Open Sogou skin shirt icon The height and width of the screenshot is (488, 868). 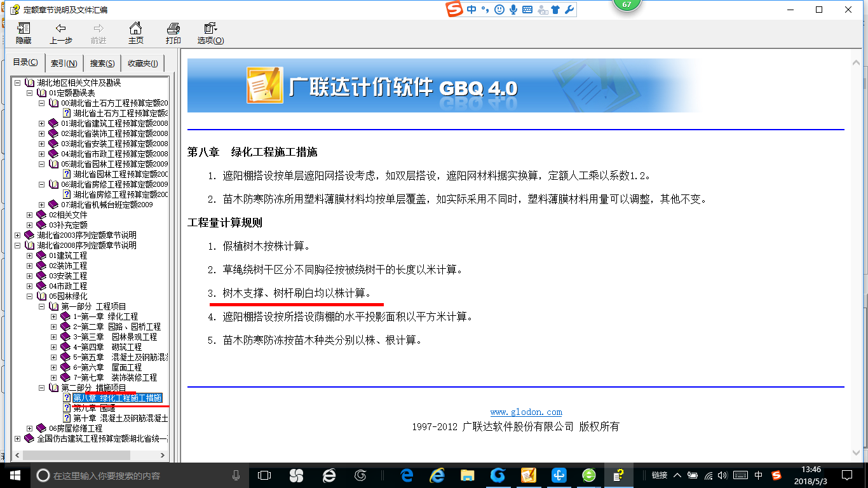555,10
